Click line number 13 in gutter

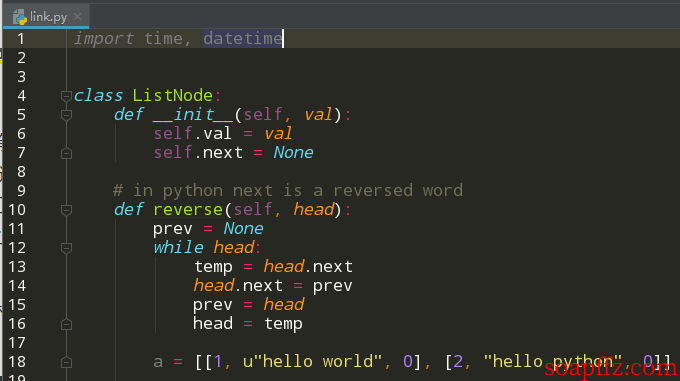(x=17, y=267)
